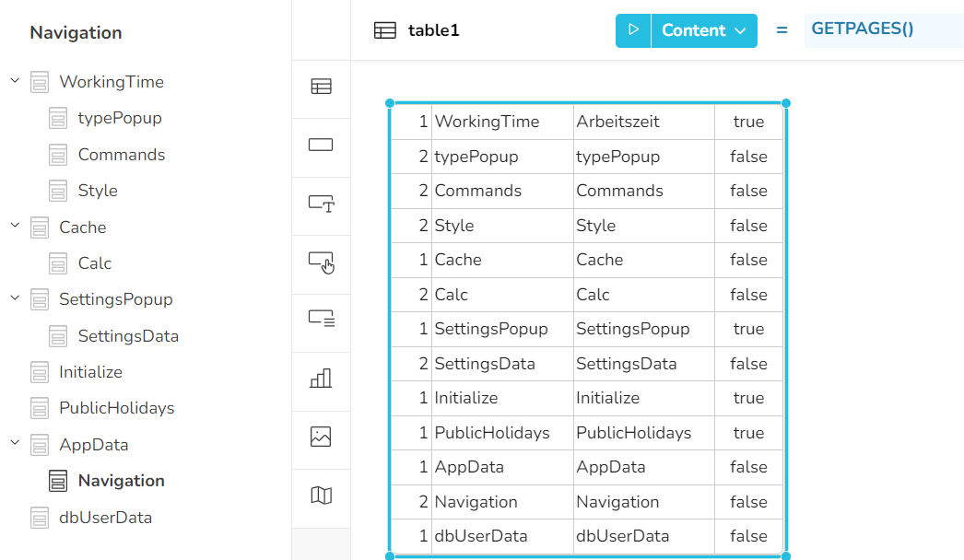
Task: Click the play button beside Content
Action: coord(633,30)
